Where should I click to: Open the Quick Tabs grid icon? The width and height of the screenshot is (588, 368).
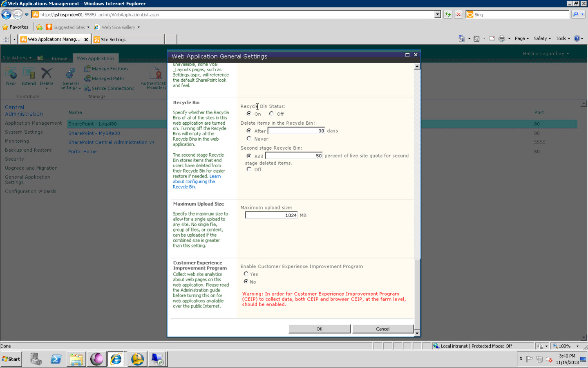point(6,39)
